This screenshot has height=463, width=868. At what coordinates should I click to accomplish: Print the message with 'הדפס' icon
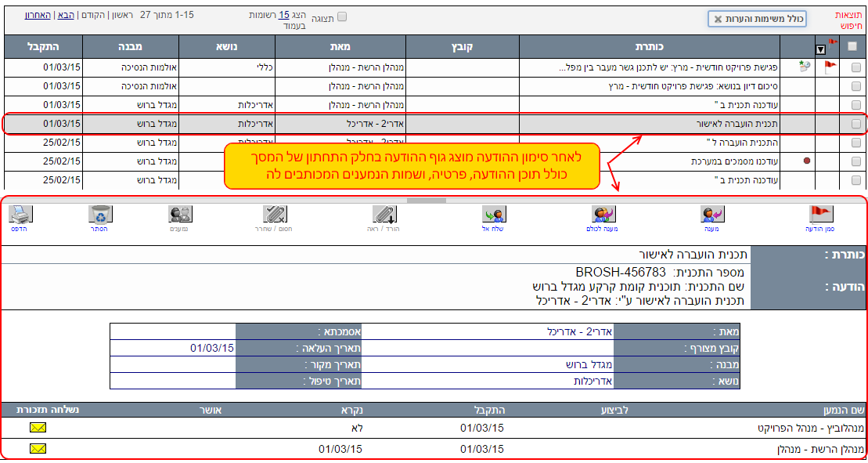tap(20, 214)
